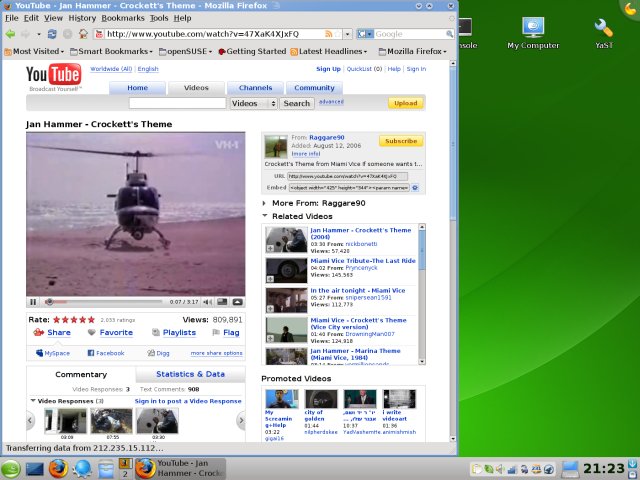Open the Most Visited bookmarks dropdown

click(36, 51)
